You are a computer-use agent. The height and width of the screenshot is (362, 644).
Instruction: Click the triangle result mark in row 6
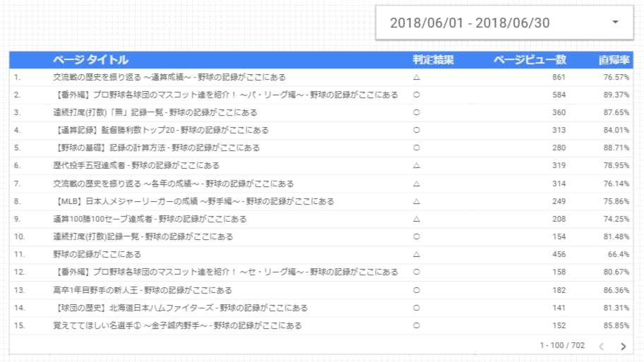(417, 165)
